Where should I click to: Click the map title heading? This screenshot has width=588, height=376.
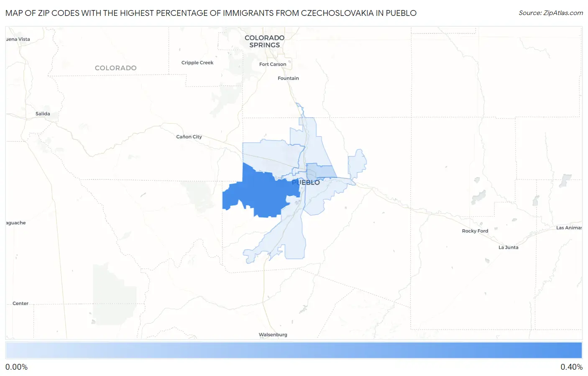(x=211, y=13)
